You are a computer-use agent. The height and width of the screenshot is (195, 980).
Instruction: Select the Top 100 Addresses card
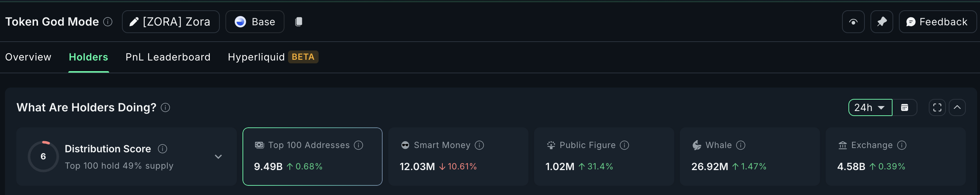tap(312, 157)
